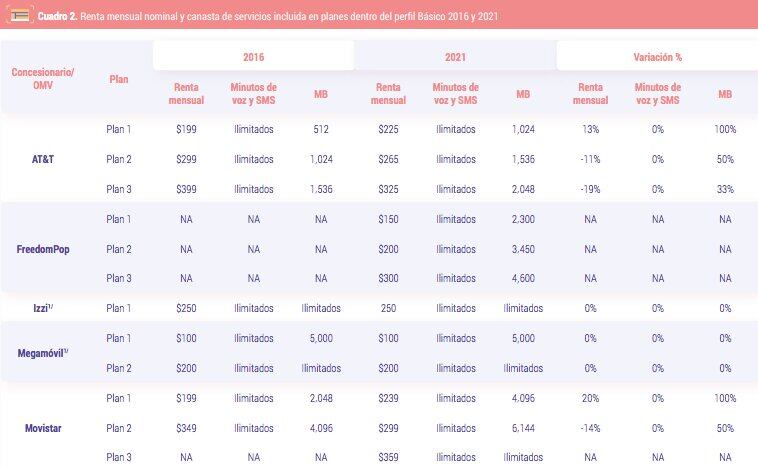Select the 3,450 MB cell

click(524, 249)
